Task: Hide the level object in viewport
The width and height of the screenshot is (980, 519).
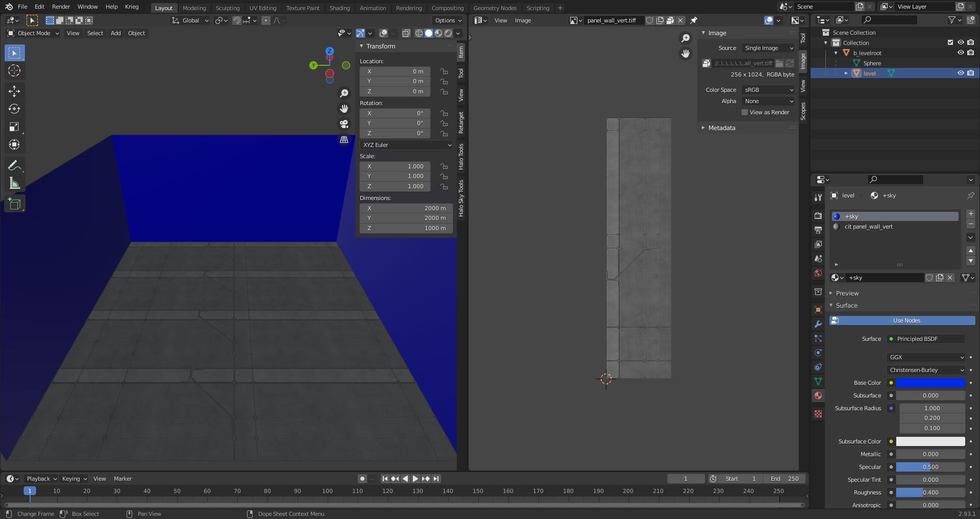Action: [x=960, y=73]
